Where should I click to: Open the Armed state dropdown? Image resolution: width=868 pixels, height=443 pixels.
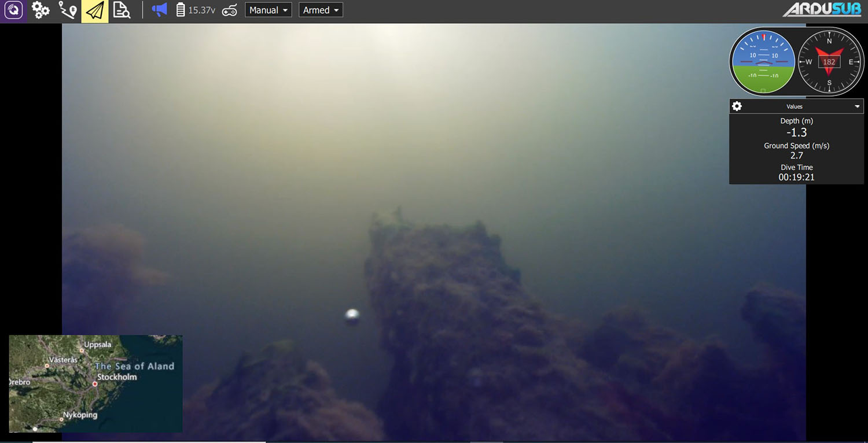pos(321,10)
